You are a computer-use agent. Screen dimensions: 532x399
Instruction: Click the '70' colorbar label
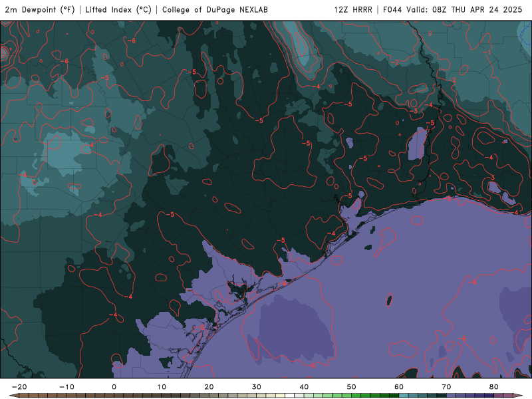point(446,387)
